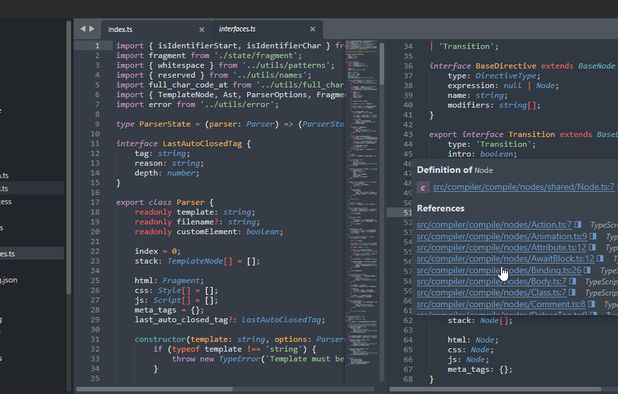
Task: Click line number 1 in the index.ts gutter
Action: point(97,46)
